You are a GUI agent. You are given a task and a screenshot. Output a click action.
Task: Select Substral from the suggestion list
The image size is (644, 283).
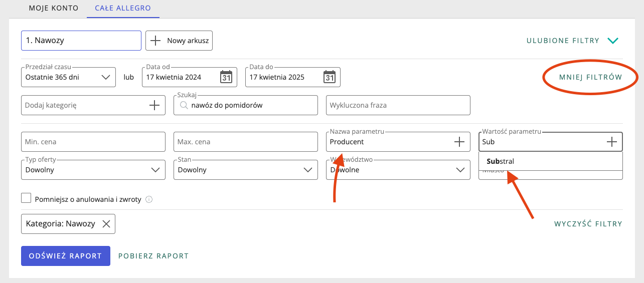(501, 161)
